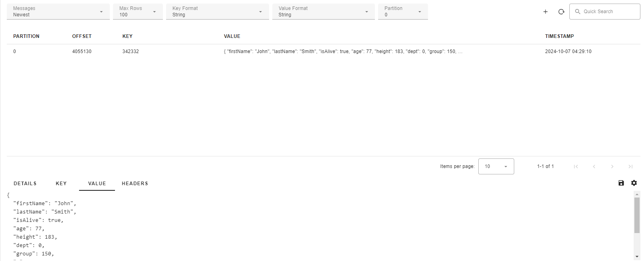The width and height of the screenshot is (644, 261).
Task: Open the Headers tab
Action: point(135,184)
